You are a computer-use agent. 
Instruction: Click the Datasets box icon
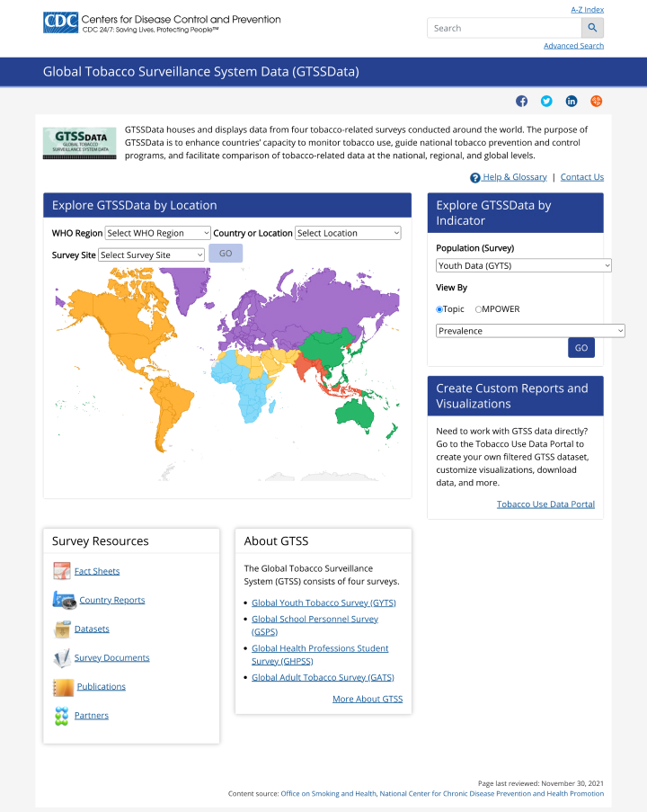[62, 629]
